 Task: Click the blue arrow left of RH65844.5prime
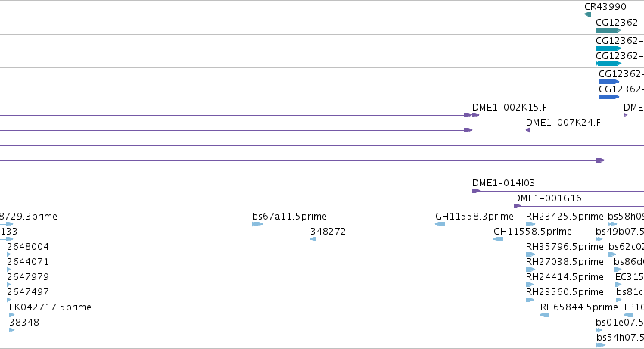click(x=544, y=315)
